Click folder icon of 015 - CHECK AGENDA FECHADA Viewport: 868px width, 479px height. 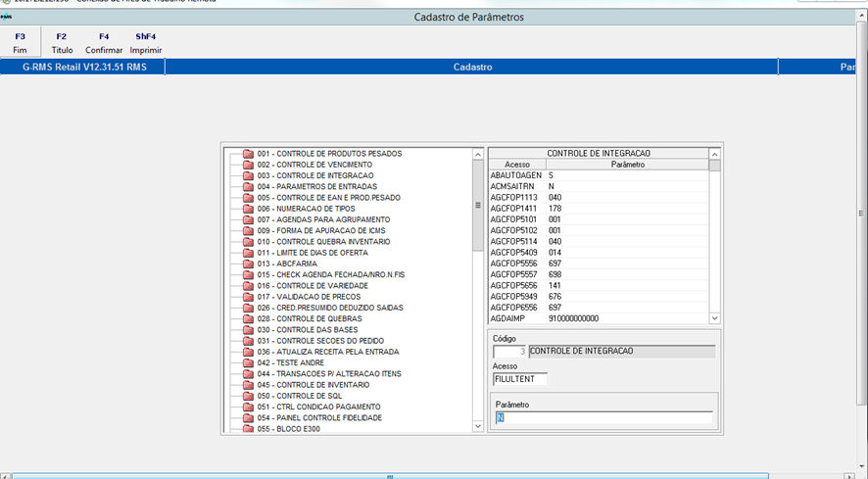coord(248,274)
